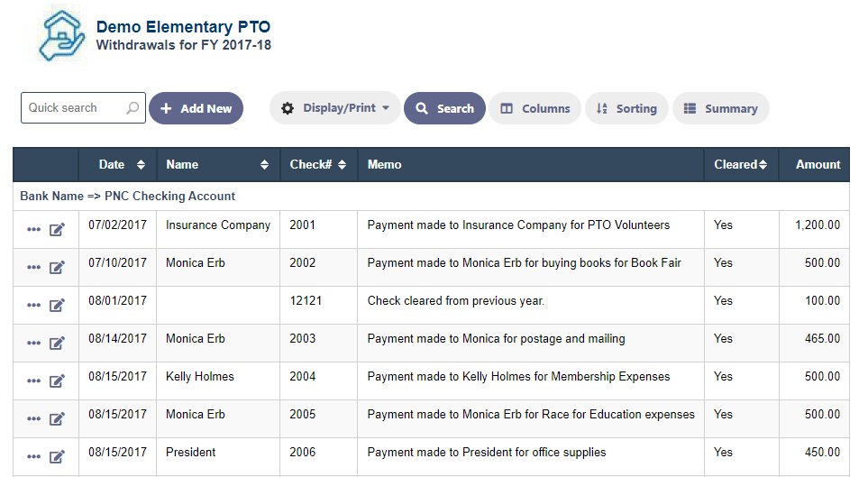
Task: Click edit icon for President office supplies row
Action: click(x=57, y=456)
